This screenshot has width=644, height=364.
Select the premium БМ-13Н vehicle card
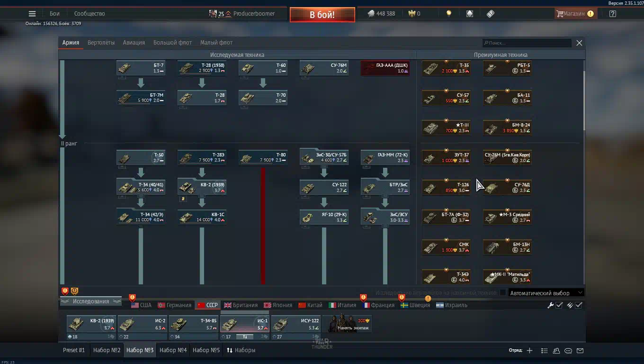[x=507, y=247]
